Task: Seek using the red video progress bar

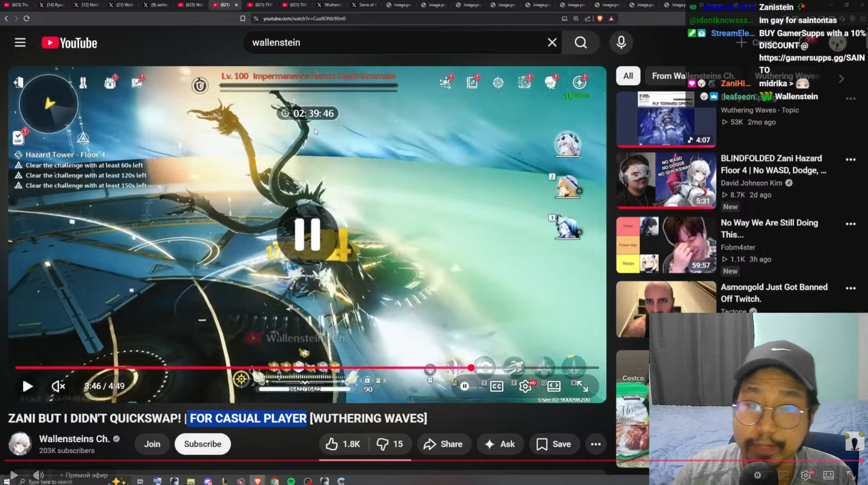Action: [x=307, y=367]
